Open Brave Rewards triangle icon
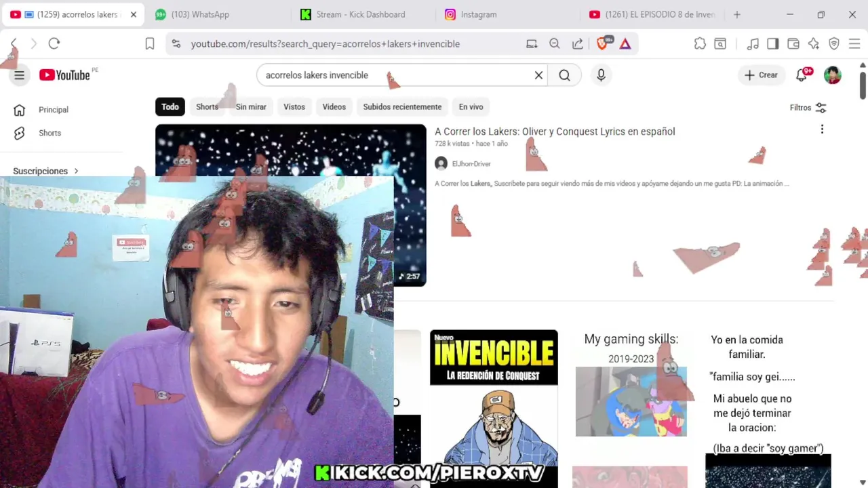The height and width of the screenshot is (488, 868). coord(625,44)
